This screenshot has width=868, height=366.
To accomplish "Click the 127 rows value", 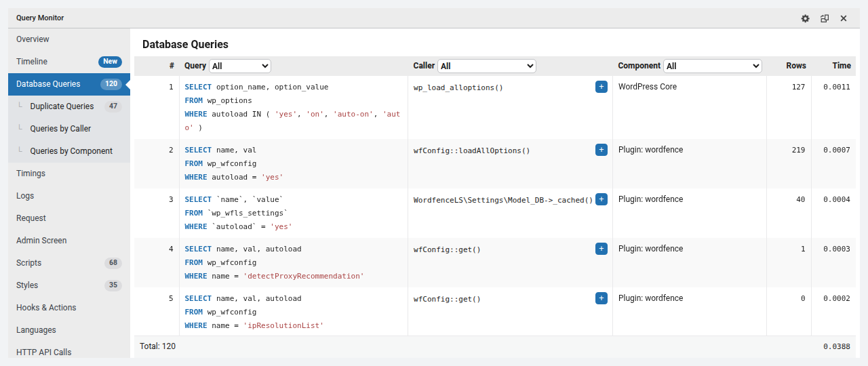I will click(x=798, y=87).
